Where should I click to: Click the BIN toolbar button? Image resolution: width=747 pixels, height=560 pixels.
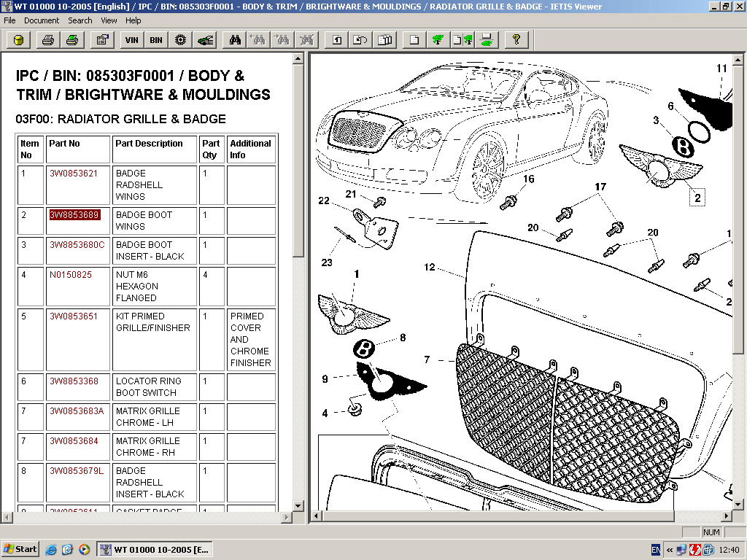pos(156,40)
